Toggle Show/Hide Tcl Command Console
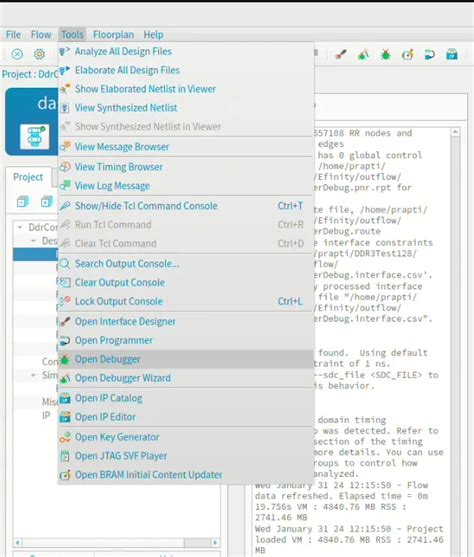The width and height of the screenshot is (474, 557). click(x=186, y=206)
